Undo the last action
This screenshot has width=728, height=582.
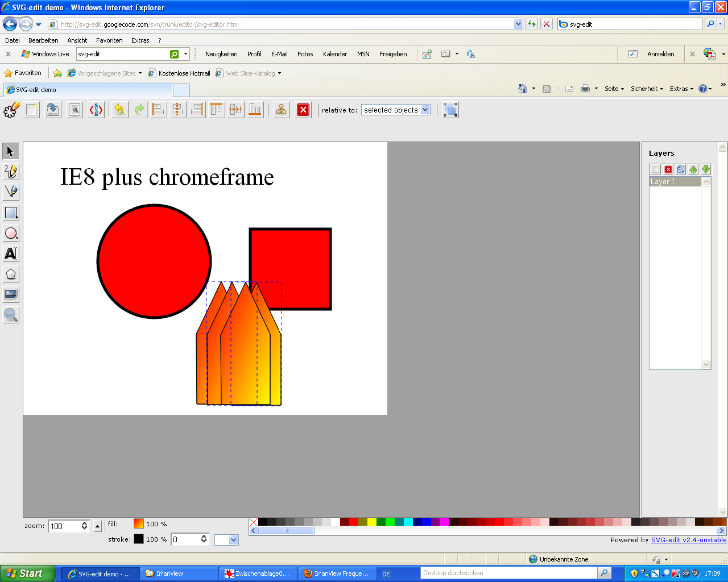click(x=119, y=110)
